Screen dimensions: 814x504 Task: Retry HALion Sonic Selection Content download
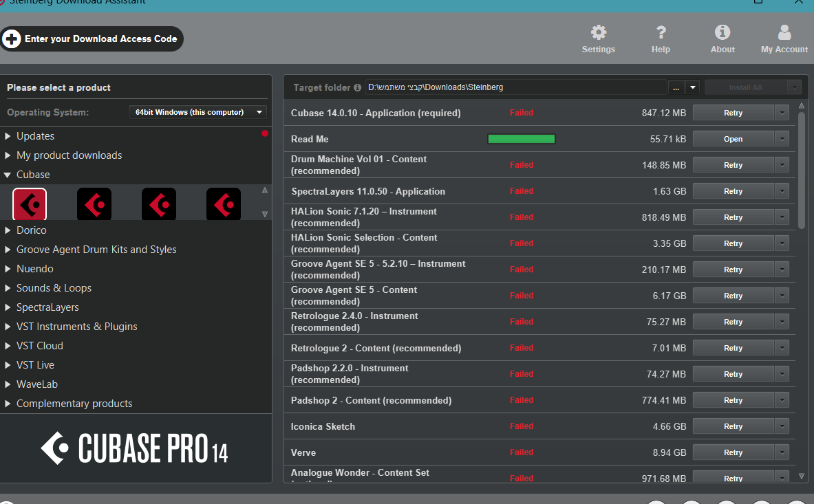pyautogui.click(x=733, y=243)
